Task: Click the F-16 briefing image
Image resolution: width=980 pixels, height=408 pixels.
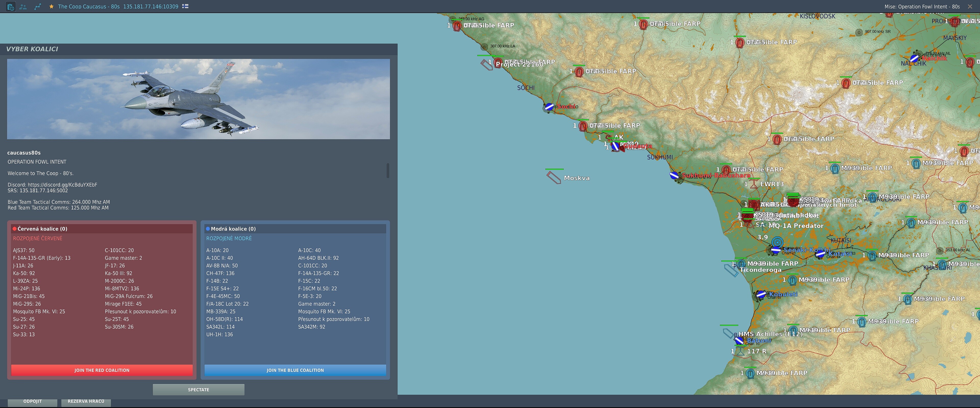Action: click(198, 99)
